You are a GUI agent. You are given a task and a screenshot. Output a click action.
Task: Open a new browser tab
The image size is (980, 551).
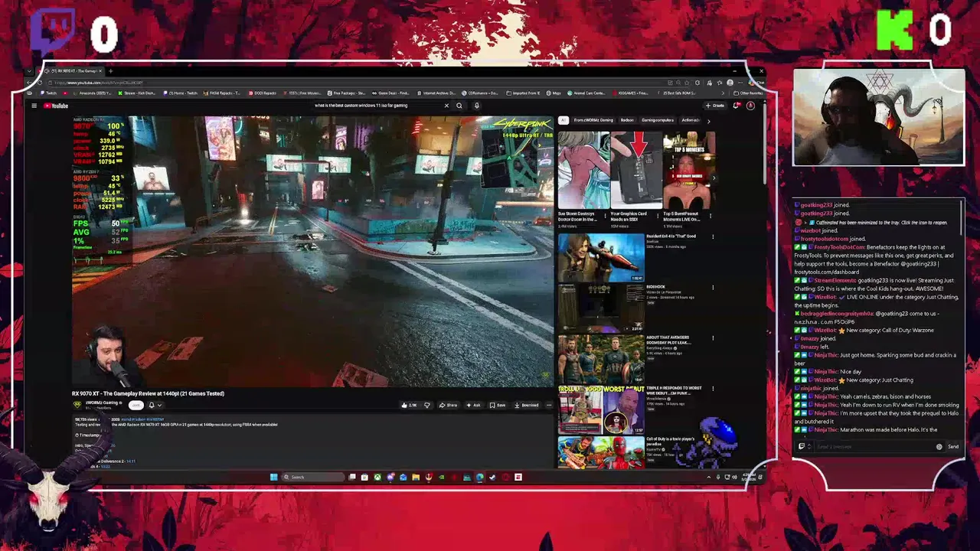click(110, 71)
